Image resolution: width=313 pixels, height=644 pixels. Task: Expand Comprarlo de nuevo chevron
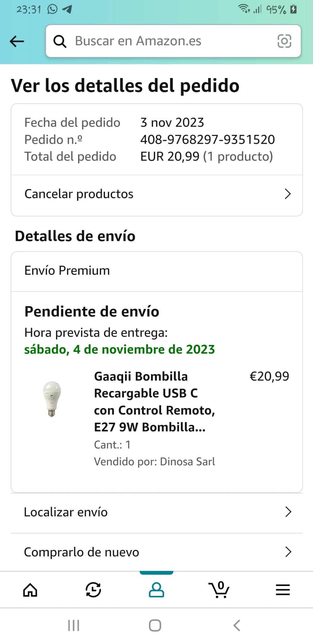[x=288, y=552]
